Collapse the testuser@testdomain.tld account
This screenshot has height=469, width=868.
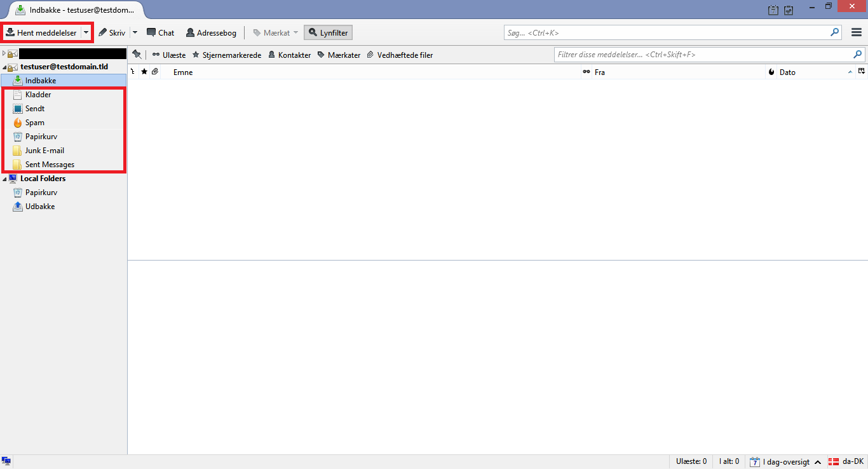click(x=4, y=67)
